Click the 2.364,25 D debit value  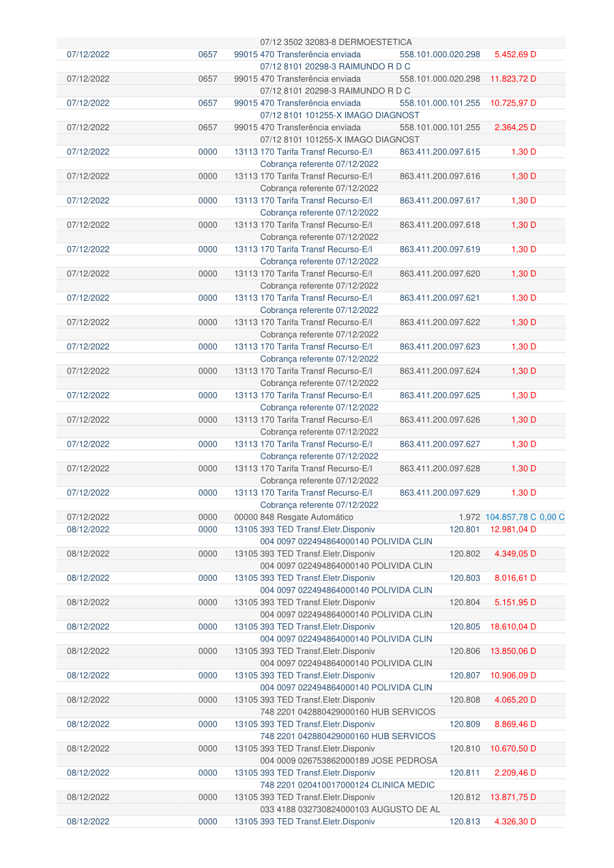(x=515, y=128)
